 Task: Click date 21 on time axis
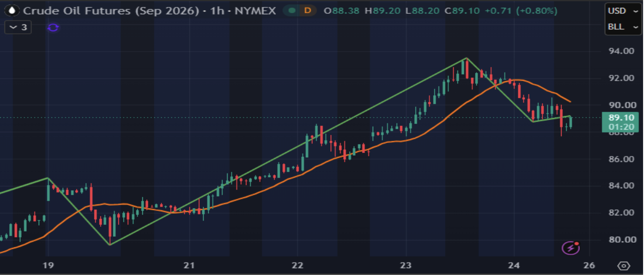tap(189, 265)
